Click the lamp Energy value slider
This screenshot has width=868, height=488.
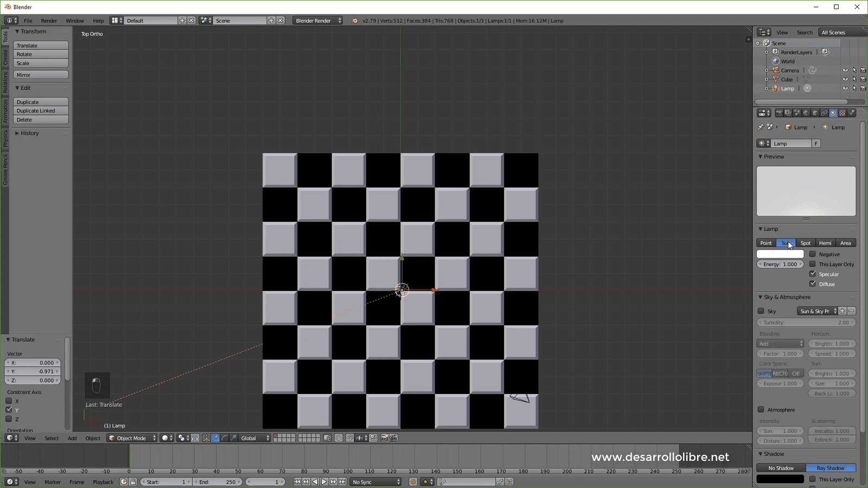[780, 264]
